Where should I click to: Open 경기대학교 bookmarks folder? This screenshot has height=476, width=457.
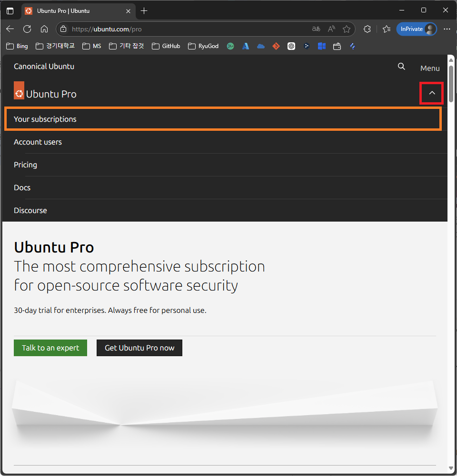pyautogui.click(x=55, y=46)
